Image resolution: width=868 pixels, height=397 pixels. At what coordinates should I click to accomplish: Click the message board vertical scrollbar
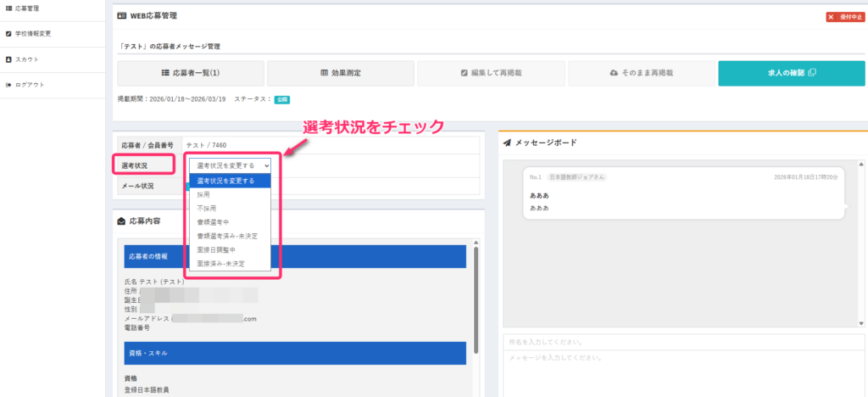point(861,238)
